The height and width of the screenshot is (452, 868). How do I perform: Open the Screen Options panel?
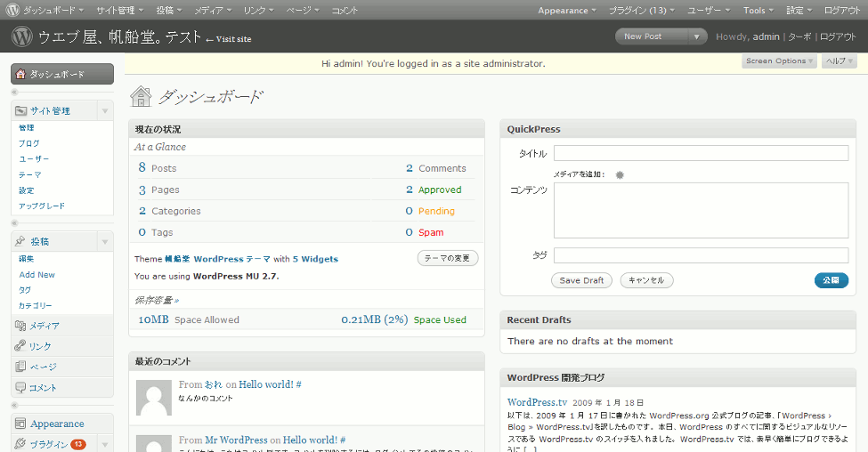coord(779,61)
